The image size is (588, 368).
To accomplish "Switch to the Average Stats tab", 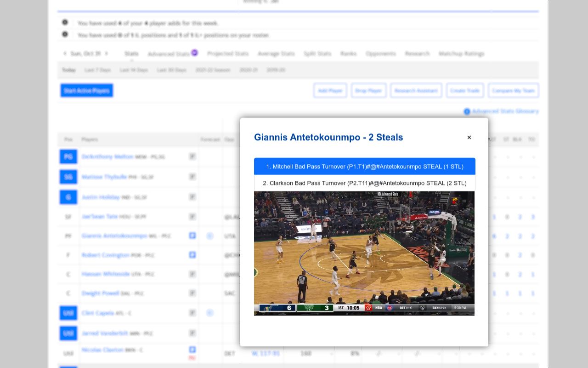I will click(276, 53).
